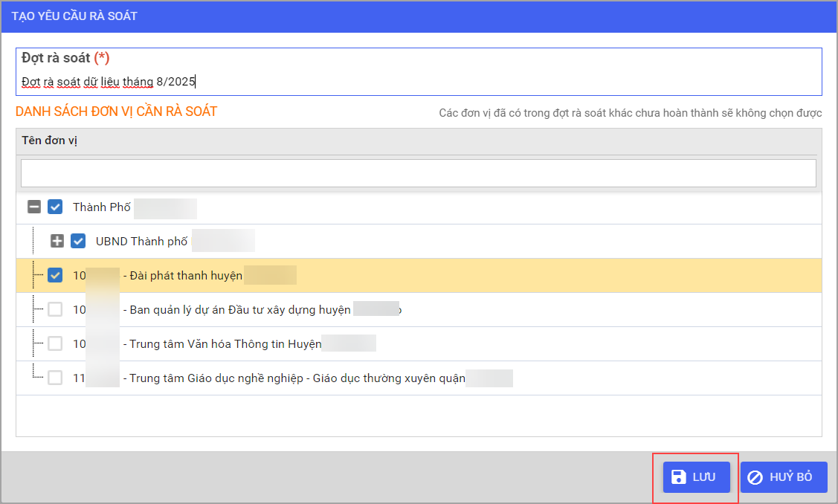Check Ban quản lý dự án Đầu tư checkbox
Screen dimensions: 838x504
[55, 309]
